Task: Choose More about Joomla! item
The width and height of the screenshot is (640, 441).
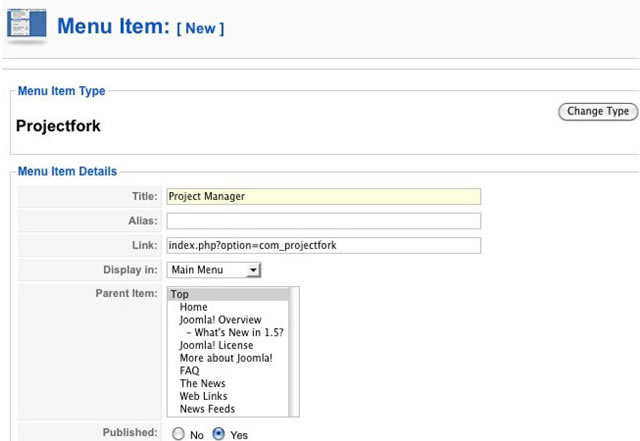Action: 226,358
